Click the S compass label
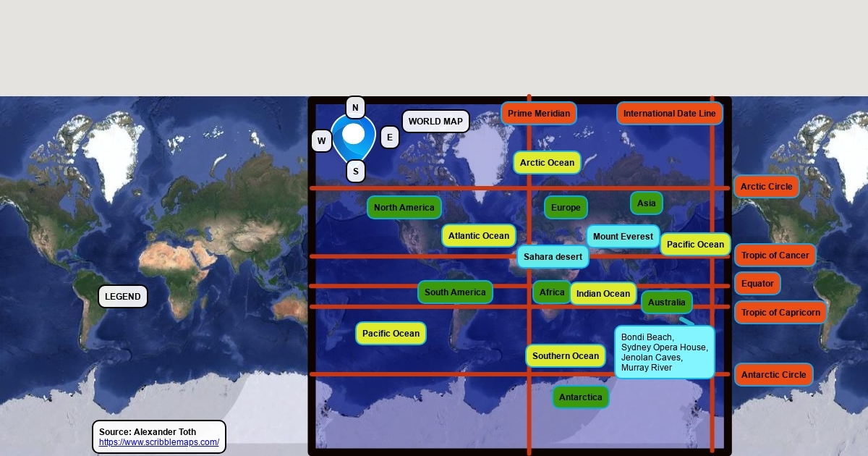The width and height of the screenshot is (868, 456). point(355,172)
